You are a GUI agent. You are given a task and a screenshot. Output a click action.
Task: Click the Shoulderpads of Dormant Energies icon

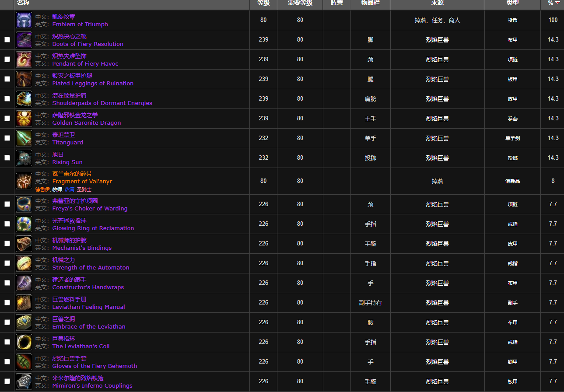click(24, 99)
